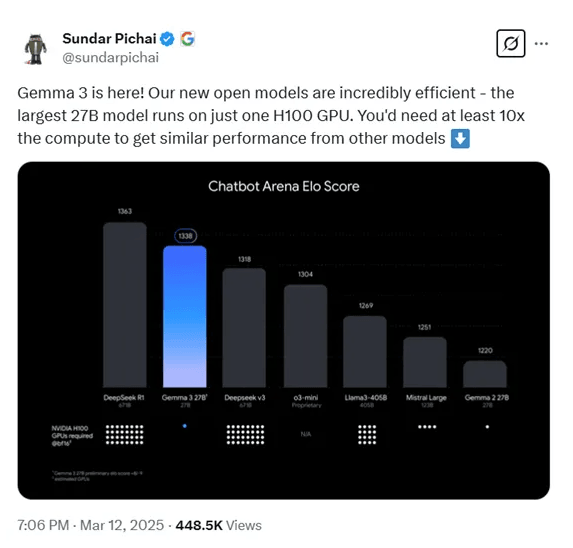The image size is (573, 548).
Task: Click the Sundar Pichai display name
Action: click(x=109, y=39)
